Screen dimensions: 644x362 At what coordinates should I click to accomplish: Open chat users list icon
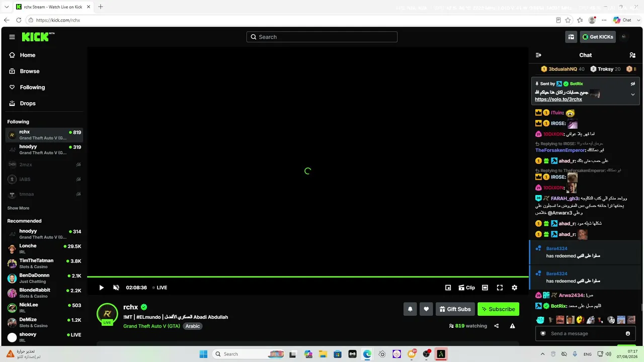[632, 55]
